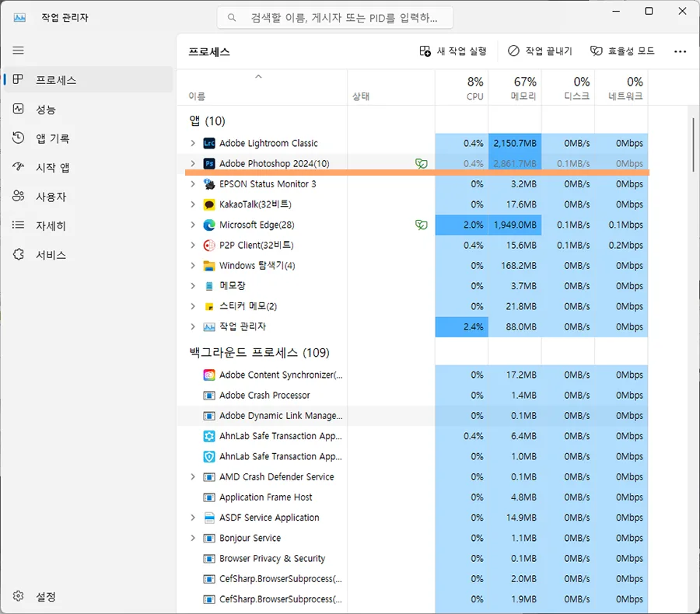Click the 작업 끝내기 button
The image size is (700, 614).
541,51
